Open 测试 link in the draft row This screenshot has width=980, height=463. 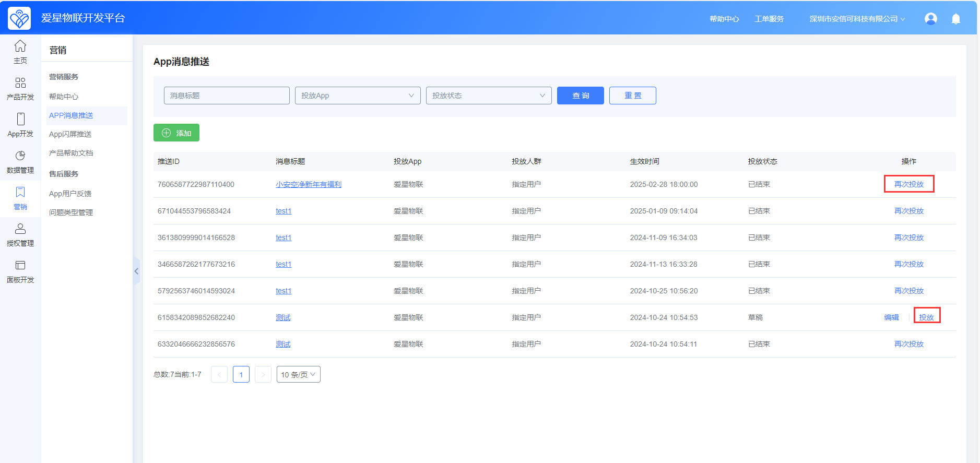coord(283,317)
